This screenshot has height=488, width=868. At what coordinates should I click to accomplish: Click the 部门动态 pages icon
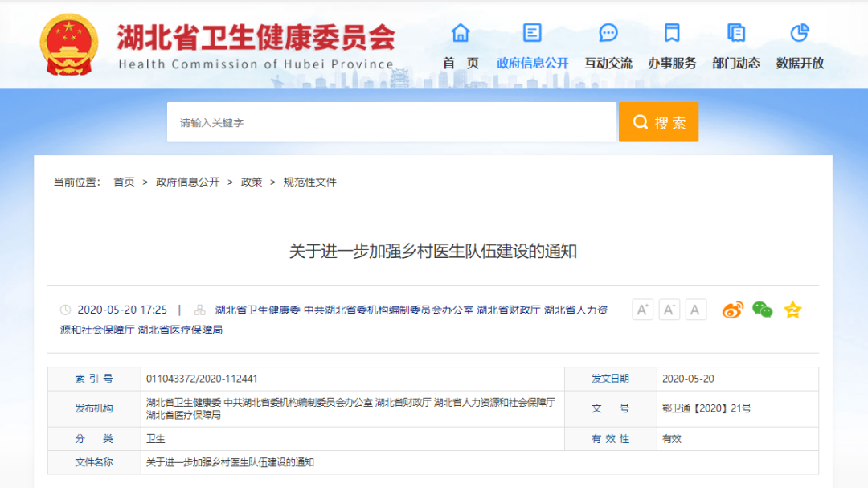pos(735,33)
